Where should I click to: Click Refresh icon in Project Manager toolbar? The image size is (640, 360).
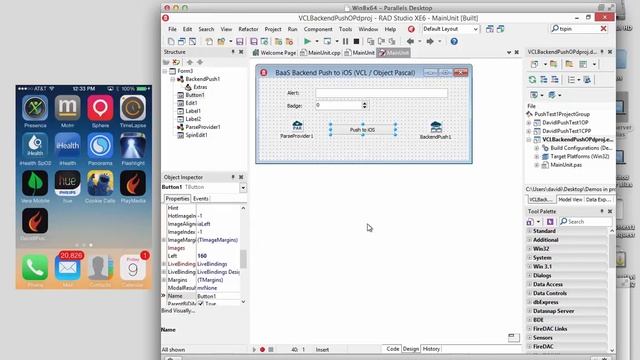tap(532, 80)
